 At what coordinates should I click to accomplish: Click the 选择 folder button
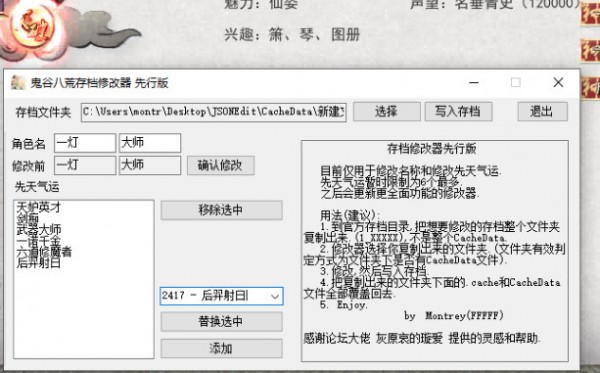(386, 112)
